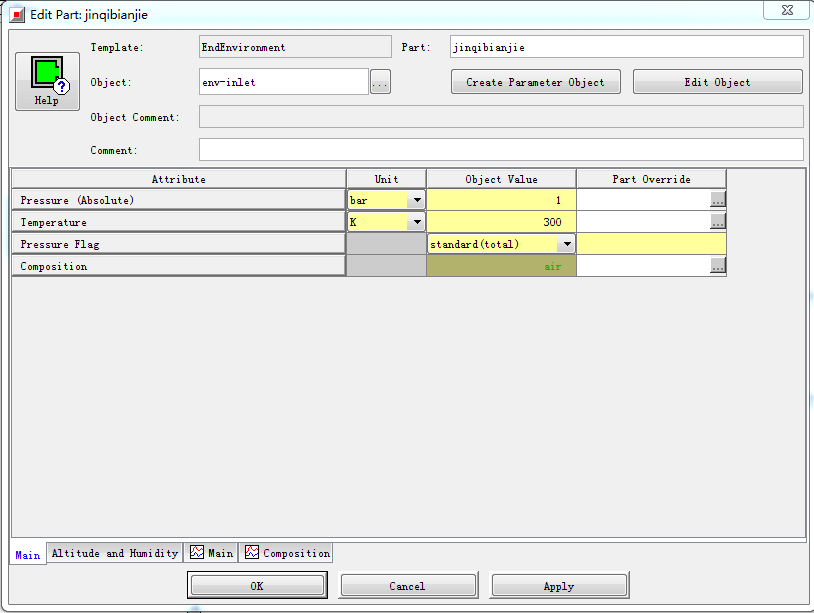This screenshot has width=814, height=613.
Task: Click the Part name field jinqibianjie
Action: click(x=625, y=47)
